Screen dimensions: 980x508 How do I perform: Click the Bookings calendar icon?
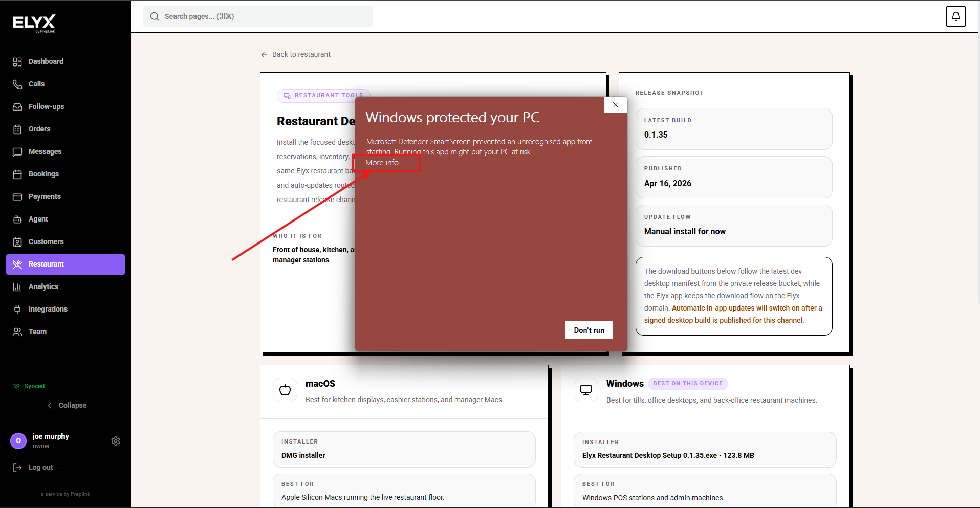click(17, 174)
